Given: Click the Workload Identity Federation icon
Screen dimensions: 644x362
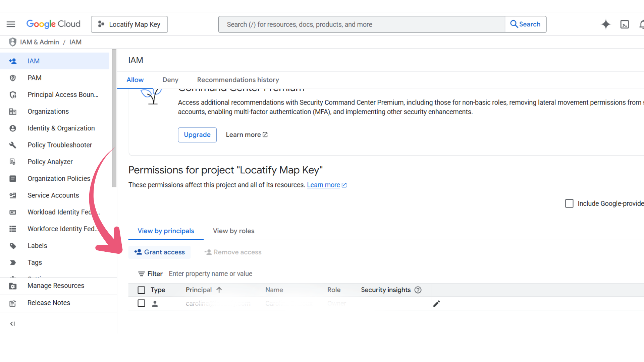Looking at the screenshot, I should 13,212.
